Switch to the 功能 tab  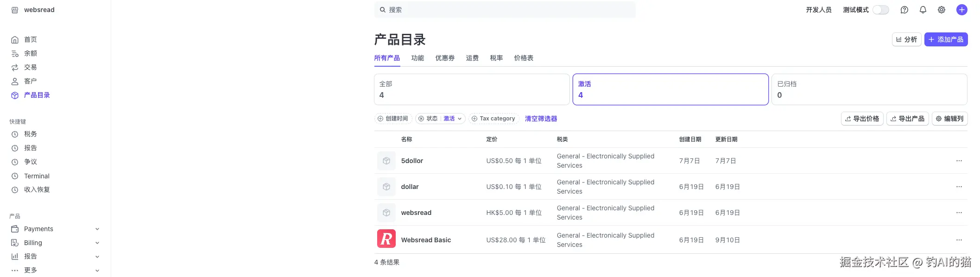417,58
